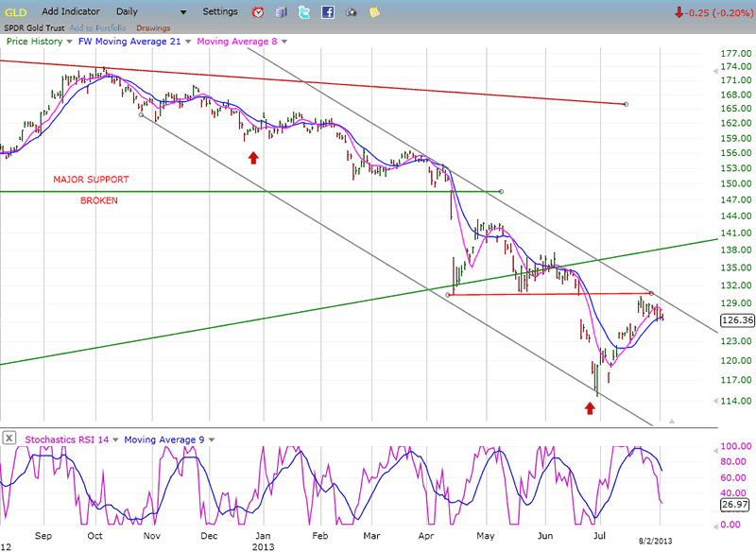The height and width of the screenshot is (552, 756).
Task: Close the Stochastics RSI indicator panel
Action: coord(9,438)
